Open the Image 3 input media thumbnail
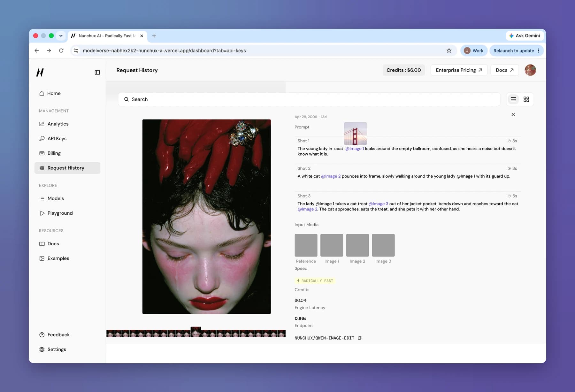Viewport: 575px width, 392px height. (x=383, y=245)
